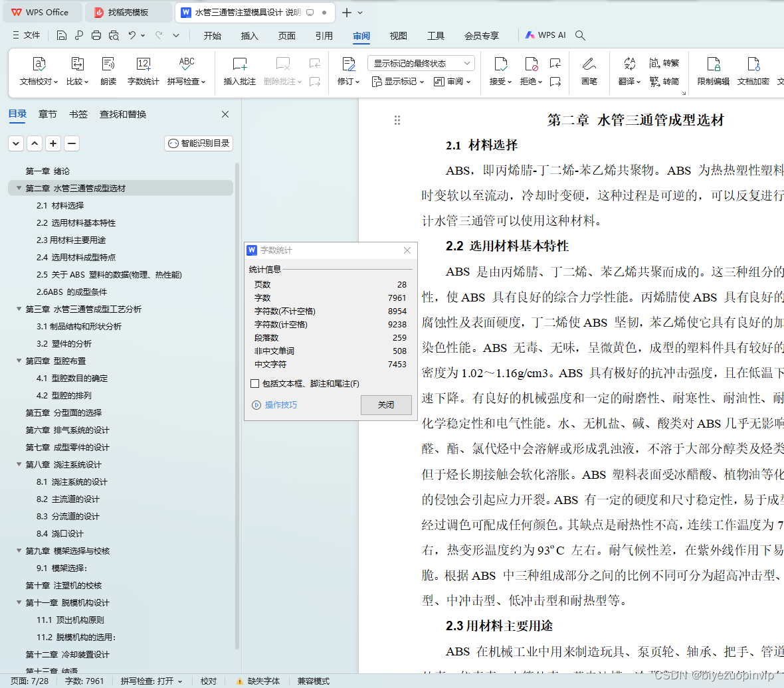Image resolution: width=784 pixels, height=688 pixels.
Task: Click the 拒绝 reject changes icon
Action: click(x=531, y=64)
